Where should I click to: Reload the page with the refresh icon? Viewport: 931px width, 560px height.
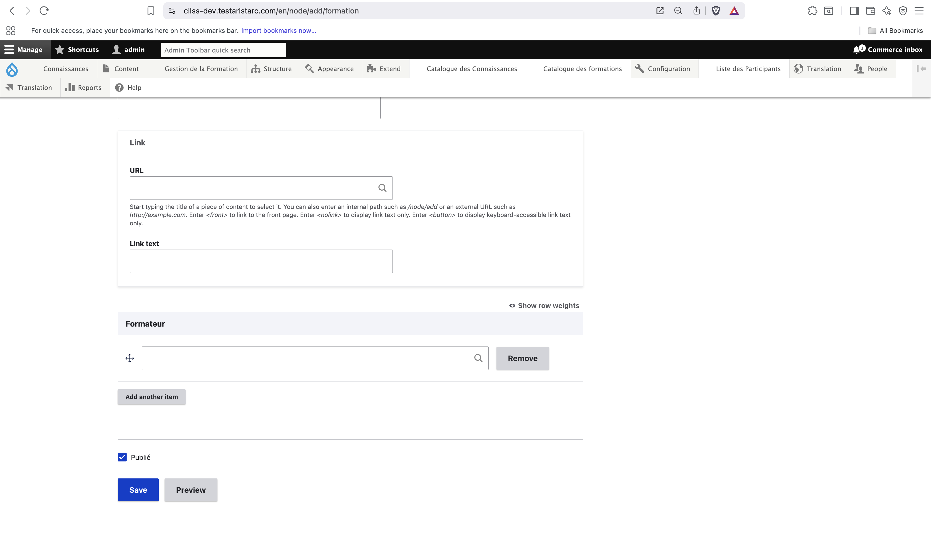[x=44, y=11]
